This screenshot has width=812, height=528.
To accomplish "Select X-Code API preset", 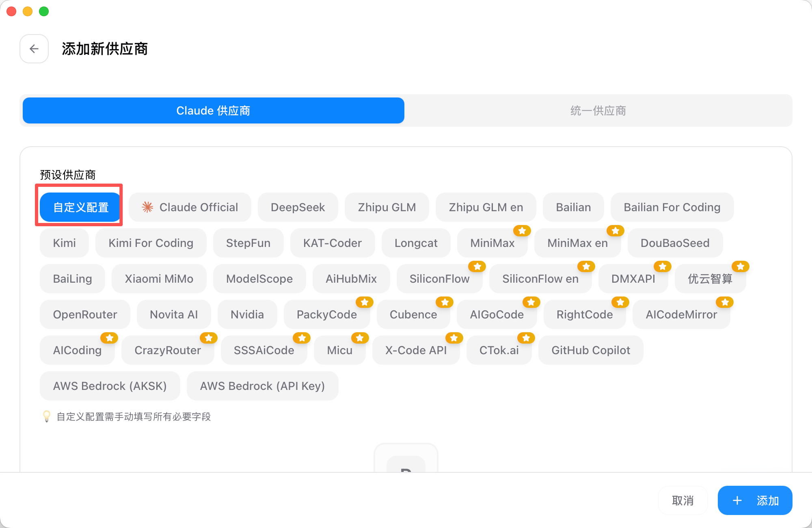I will [416, 350].
